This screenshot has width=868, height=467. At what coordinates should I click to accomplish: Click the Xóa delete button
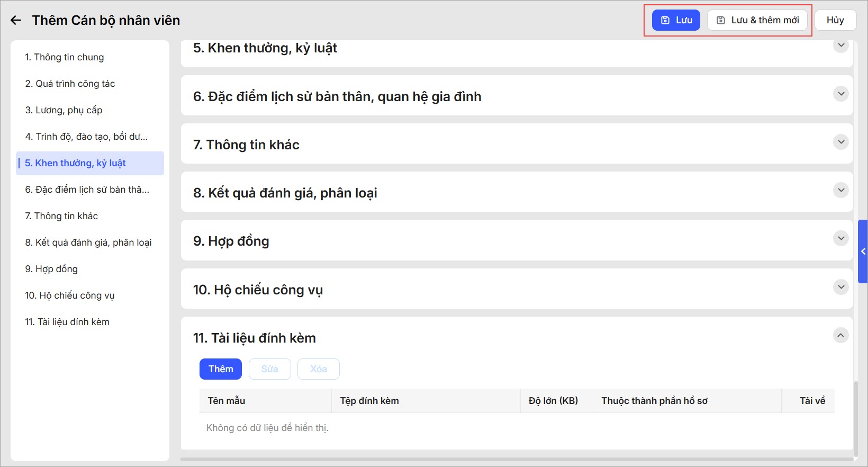(x=319, y=369)
